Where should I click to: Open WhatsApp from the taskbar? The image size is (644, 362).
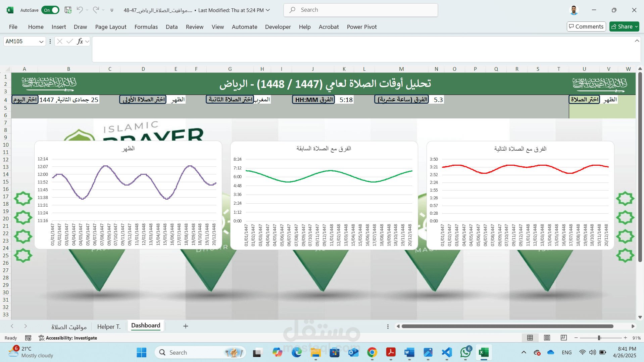point(465,353)
